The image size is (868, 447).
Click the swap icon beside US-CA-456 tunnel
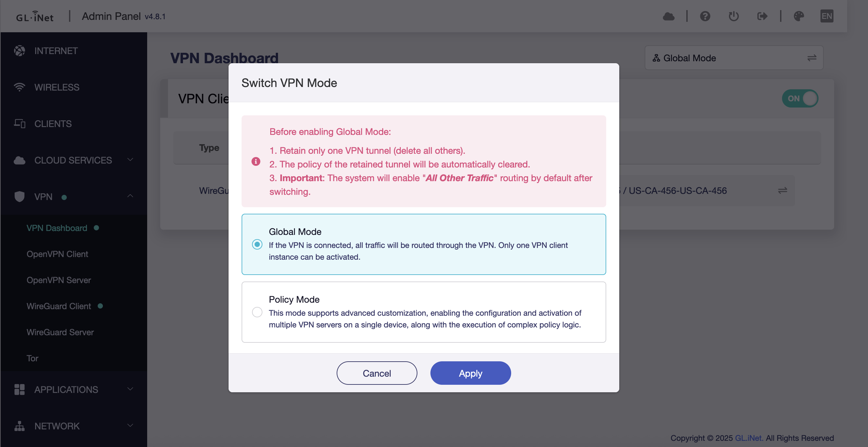[x=782, y=191]
